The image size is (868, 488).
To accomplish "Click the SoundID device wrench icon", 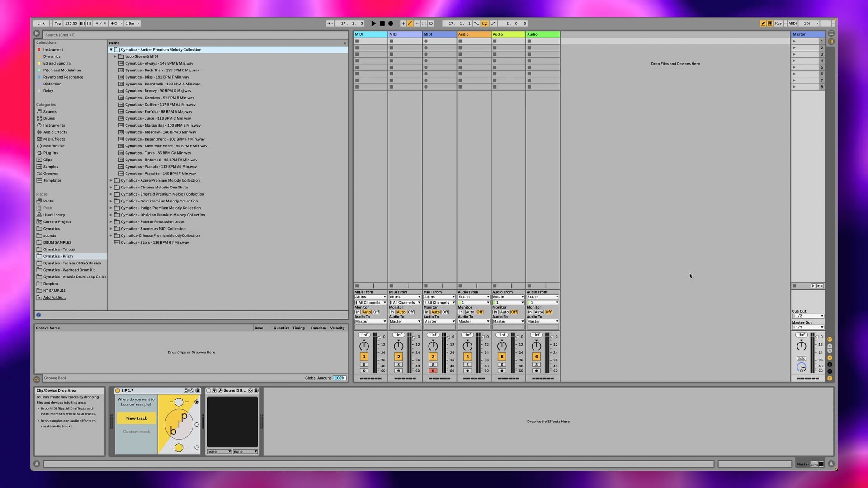I will pyautogui.click(x=220, y=391).
